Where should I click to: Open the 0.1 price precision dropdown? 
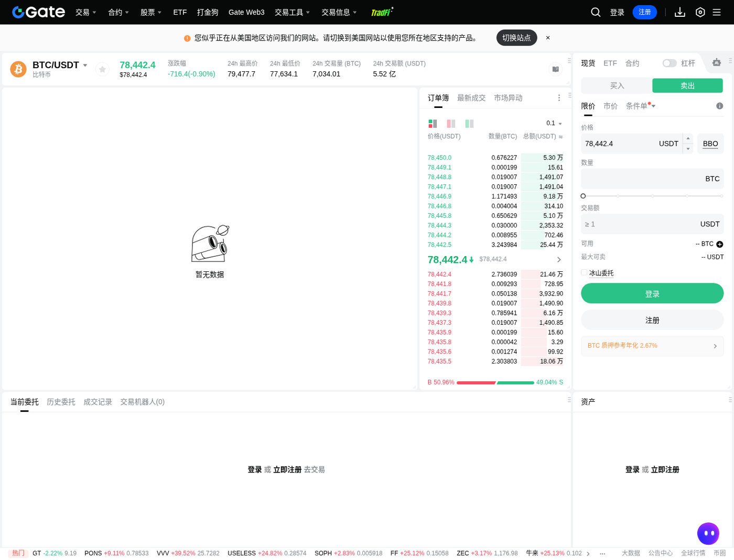[x=554, y=124]
